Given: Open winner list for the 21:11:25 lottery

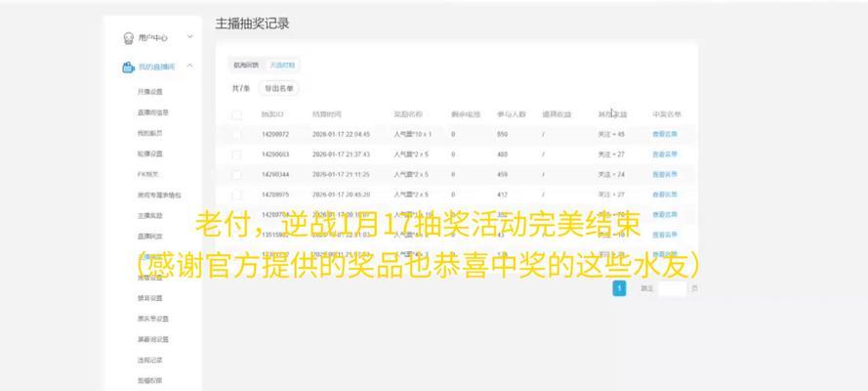Looking at the screenshot, I should click(x=664, y=175).
